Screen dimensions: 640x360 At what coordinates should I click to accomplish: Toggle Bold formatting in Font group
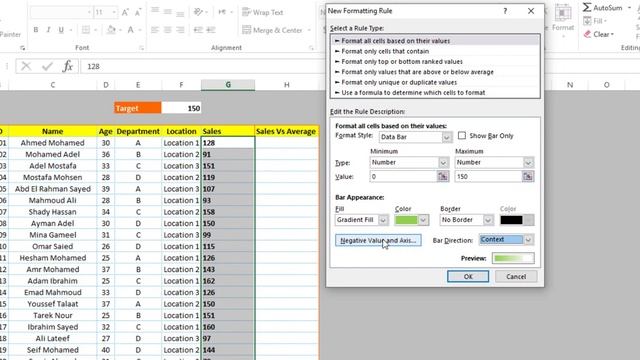click(36, 30)
